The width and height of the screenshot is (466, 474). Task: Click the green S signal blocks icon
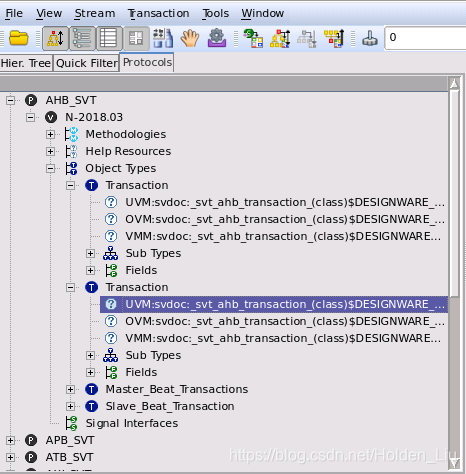(x=253, y=38)
